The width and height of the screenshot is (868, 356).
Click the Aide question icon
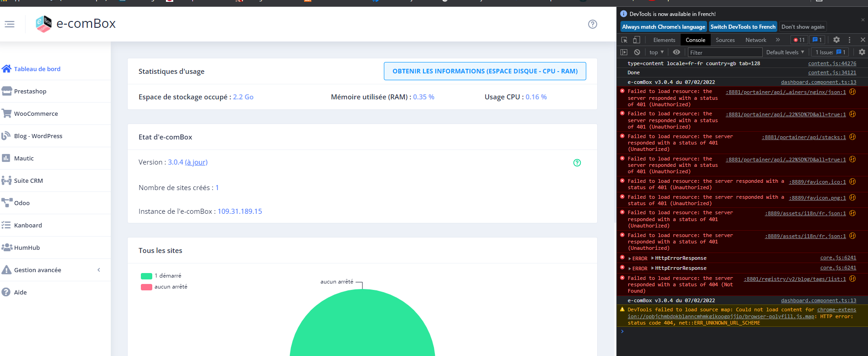pyautogui.click(x=6, y=292)
